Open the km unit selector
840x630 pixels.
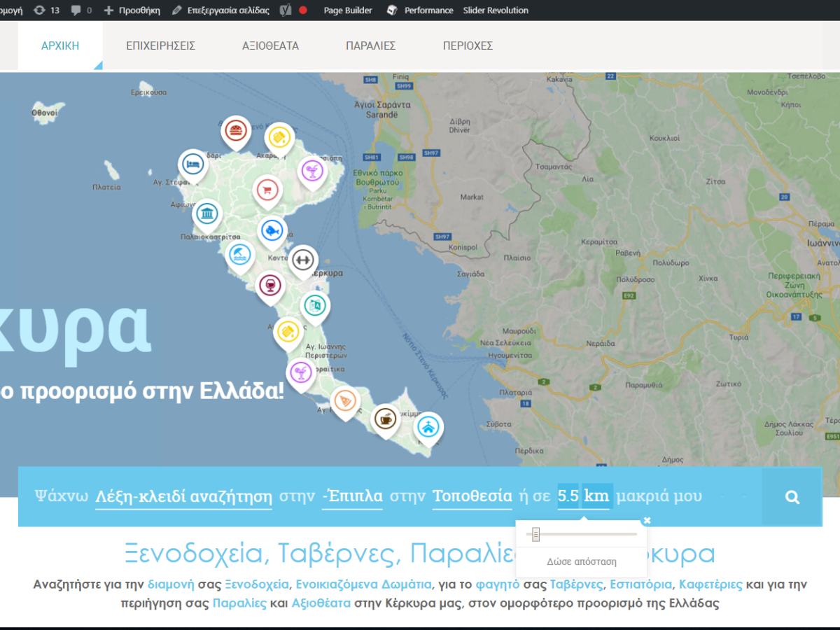pyautogui.click(x=596, y=496)
